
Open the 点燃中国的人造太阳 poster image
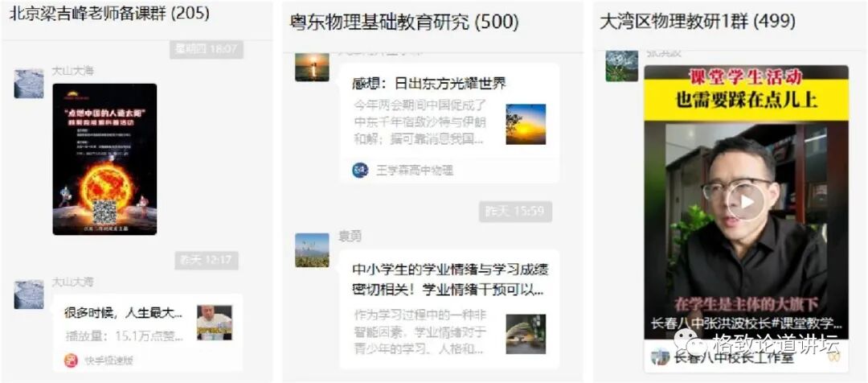click(x=104, y=159)
